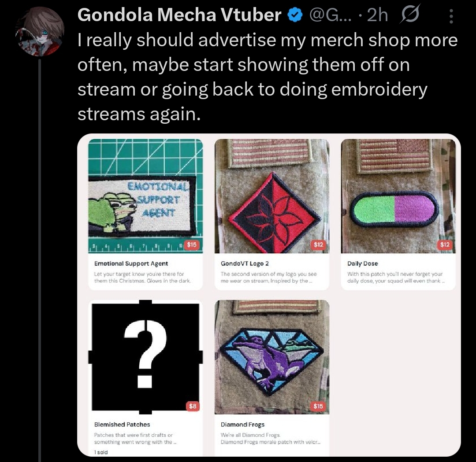Image resolution: width=476 pixels, height=462 pixels.
Task: Click the $15 price tag on Diamond Frogs
Action: [x=318, y=406]
